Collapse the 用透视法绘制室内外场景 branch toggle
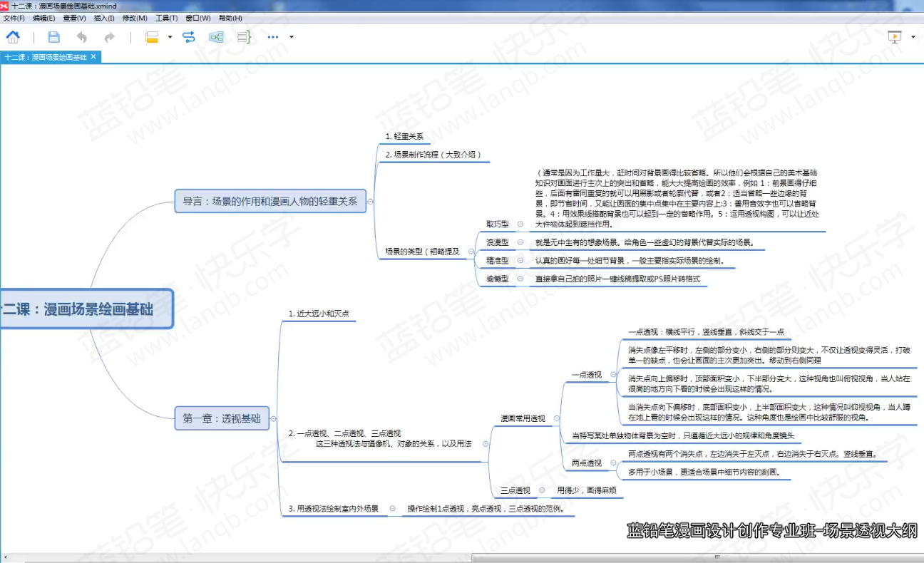 tap(392, 509)
